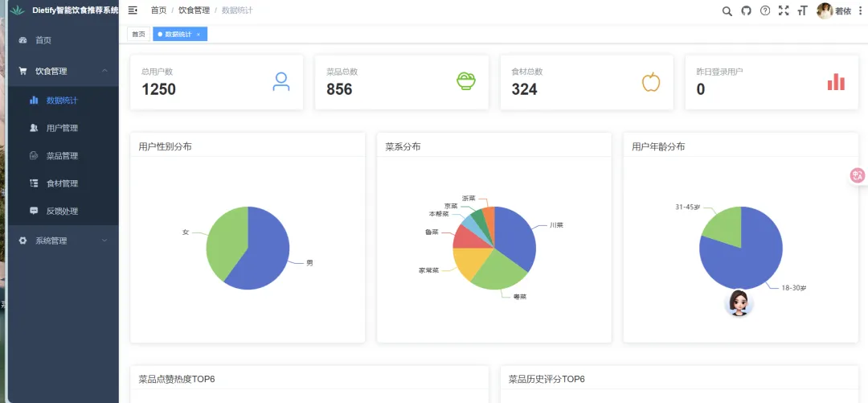Open 食材管理 in the sidebar

coord(63,183)
